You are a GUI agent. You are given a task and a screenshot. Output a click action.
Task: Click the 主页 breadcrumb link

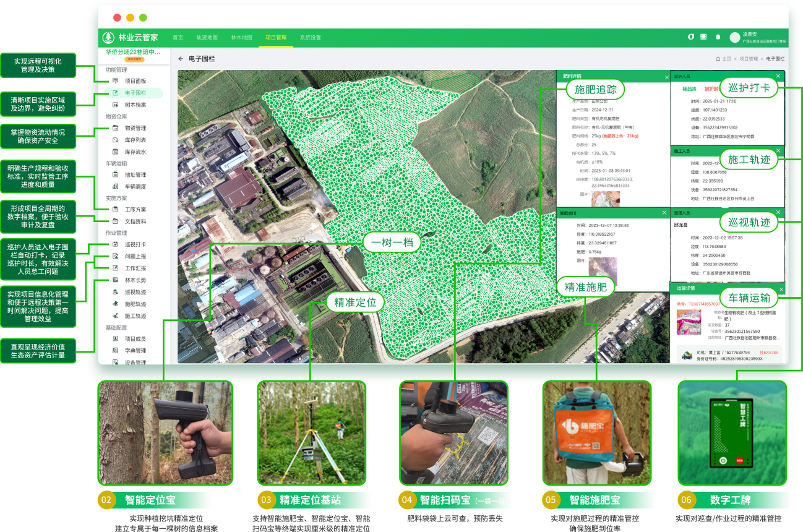click(x=726, y=59)
